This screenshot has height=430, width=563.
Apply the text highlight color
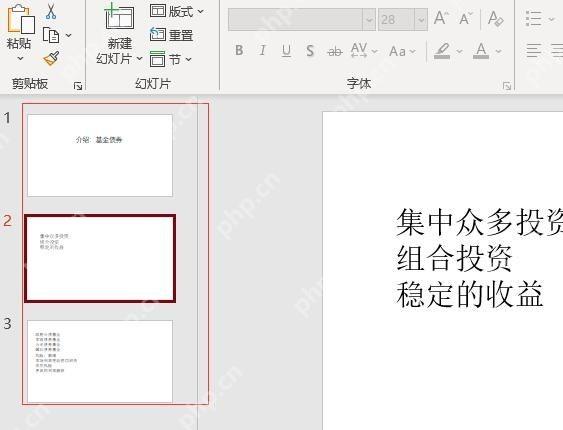(x=442, y=51)
